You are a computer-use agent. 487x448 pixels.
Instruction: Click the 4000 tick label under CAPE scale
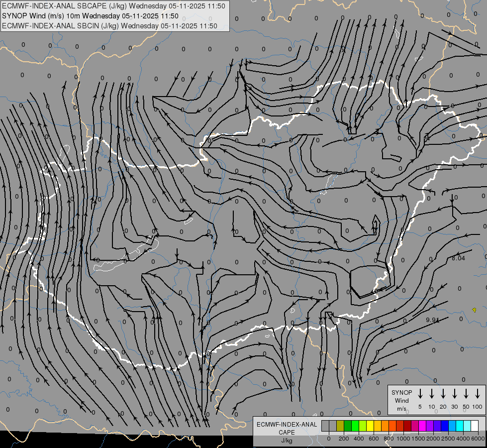[x=463, y=439]
